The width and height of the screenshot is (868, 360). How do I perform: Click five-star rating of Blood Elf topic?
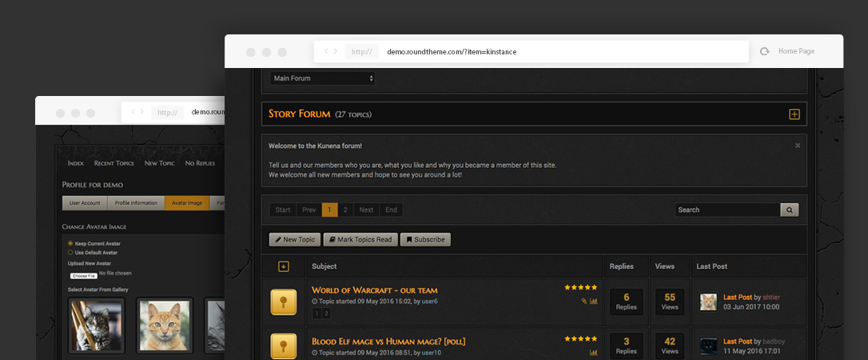[x=581, y=338]
